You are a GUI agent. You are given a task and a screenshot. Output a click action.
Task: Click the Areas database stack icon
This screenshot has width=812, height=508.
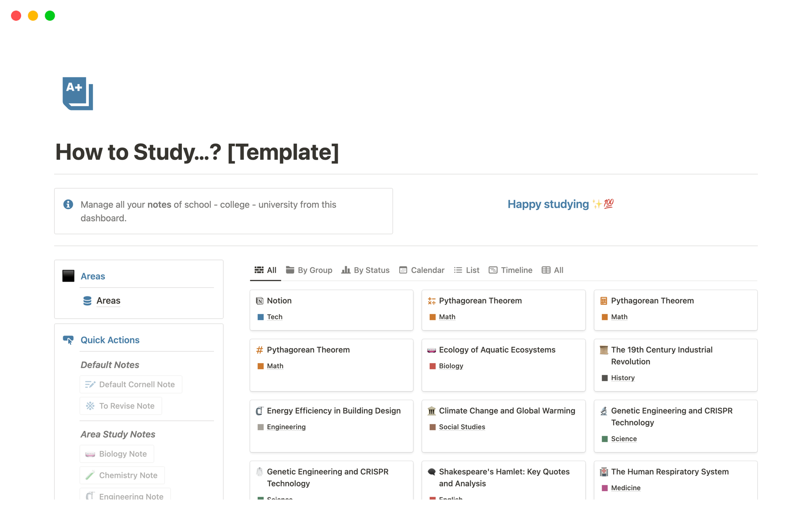point(87,301)
